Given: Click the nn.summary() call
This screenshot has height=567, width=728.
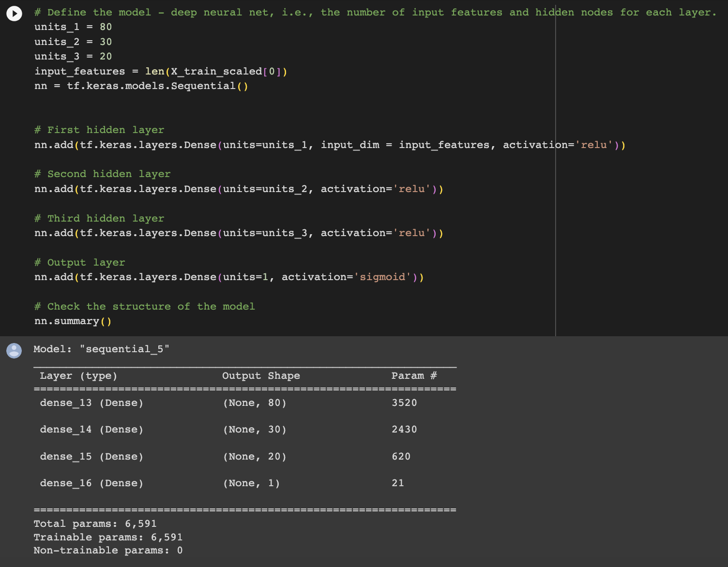Looking at the screenshot, I should pos(72,321).
